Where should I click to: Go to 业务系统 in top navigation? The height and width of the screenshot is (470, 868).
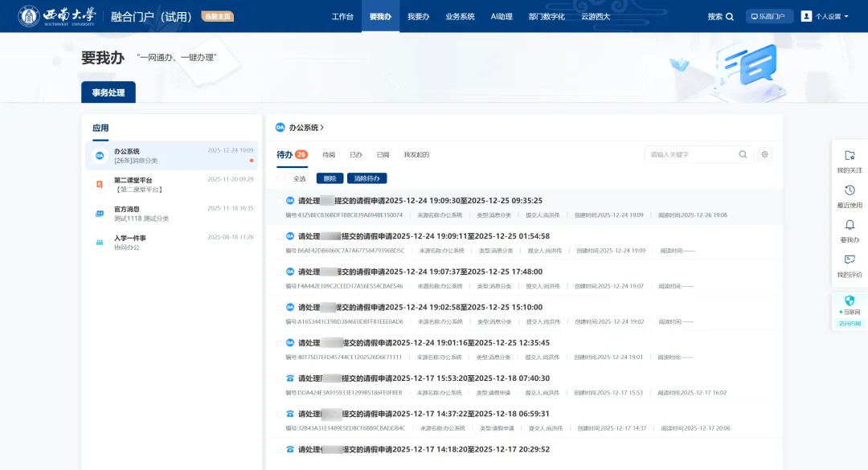click(x=460, y=17)
